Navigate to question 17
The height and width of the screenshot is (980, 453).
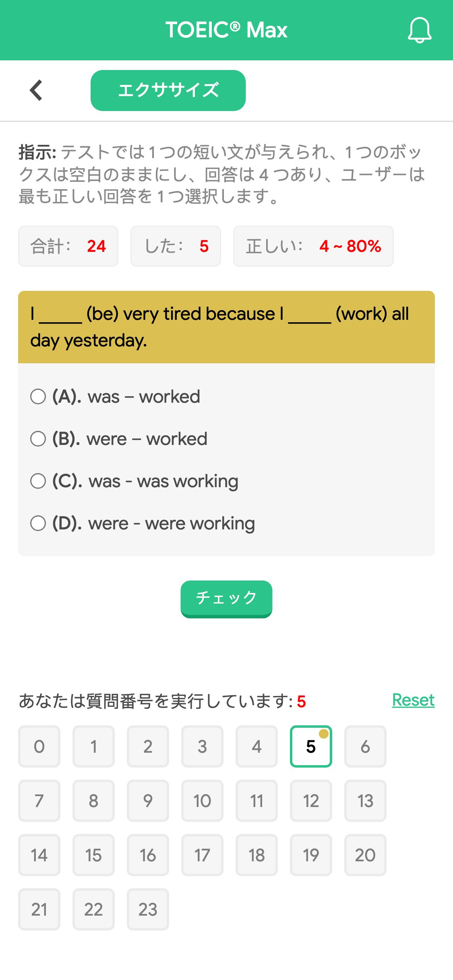pos(202,855)
